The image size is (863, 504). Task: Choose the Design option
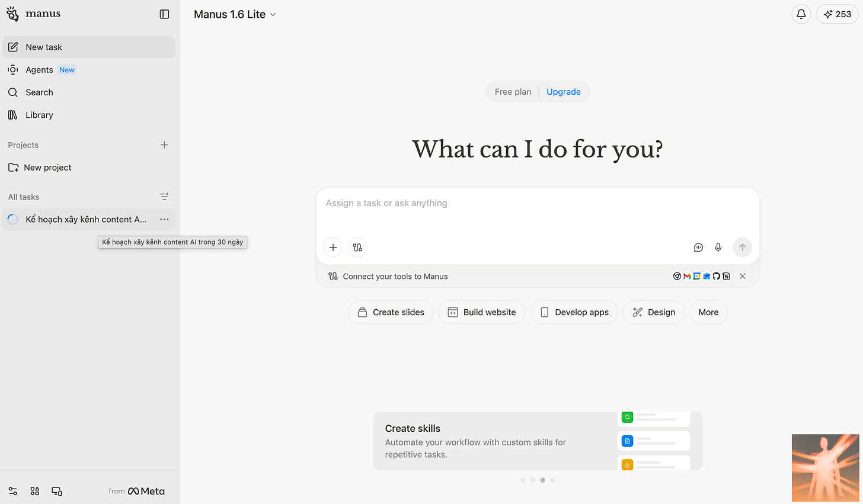tap(653, 312)
